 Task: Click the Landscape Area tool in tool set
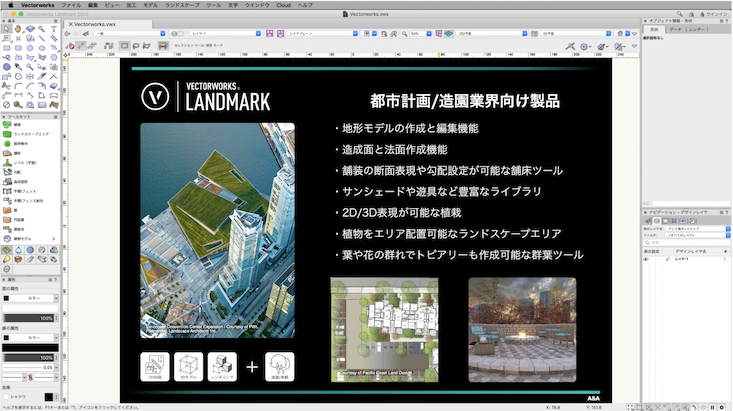[x=31, y=134]
